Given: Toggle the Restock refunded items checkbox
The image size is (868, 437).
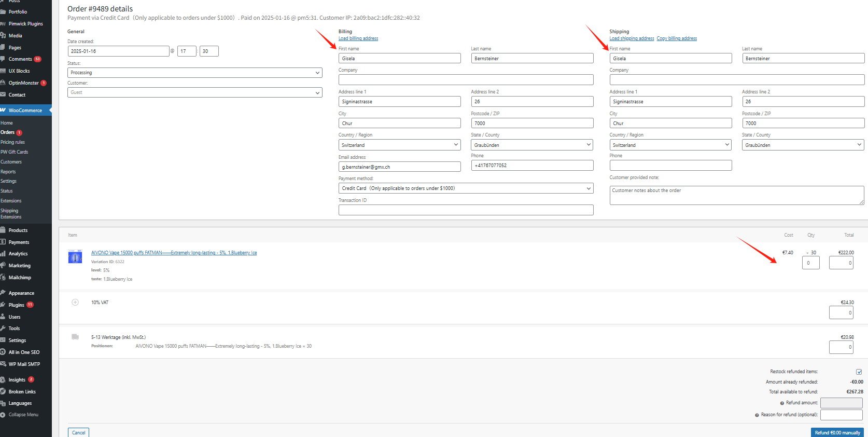Looking at the screenshot, I should (x=859, y=372).
